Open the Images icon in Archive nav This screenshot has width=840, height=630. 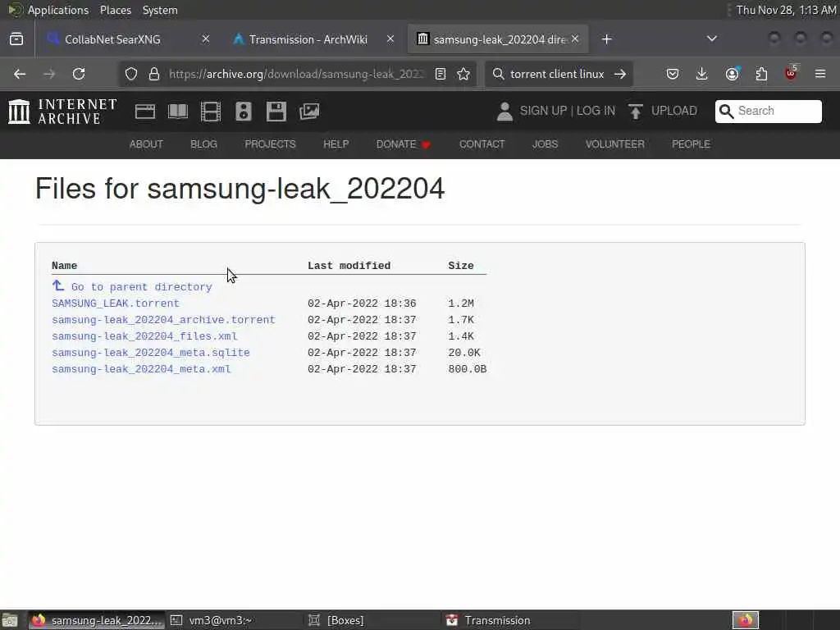pyautogui.click(x=309, y=112)
